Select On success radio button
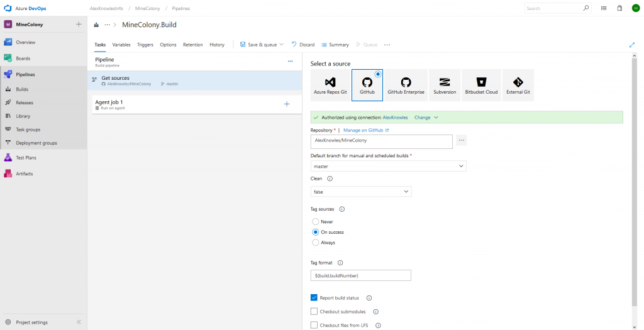644x330 pixels. click(x=316, y=233)
